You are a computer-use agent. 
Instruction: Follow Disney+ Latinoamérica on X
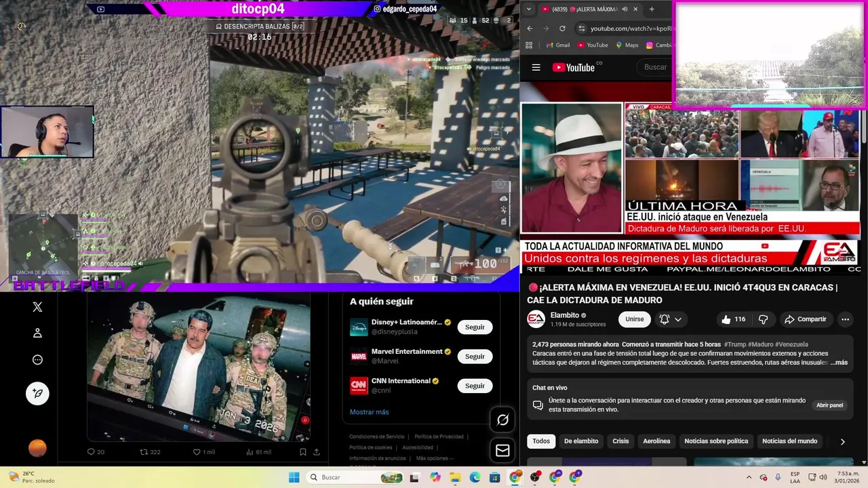pos(475,327)
